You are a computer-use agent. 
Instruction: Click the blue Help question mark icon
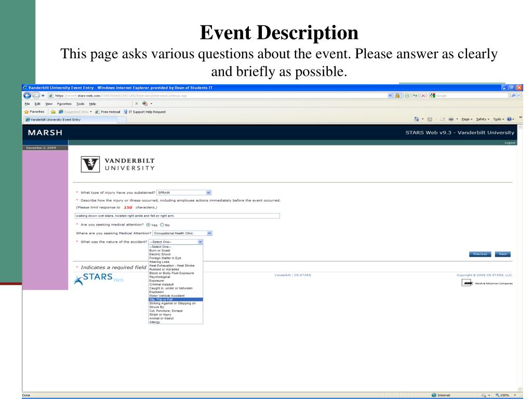tap(509, 119)
